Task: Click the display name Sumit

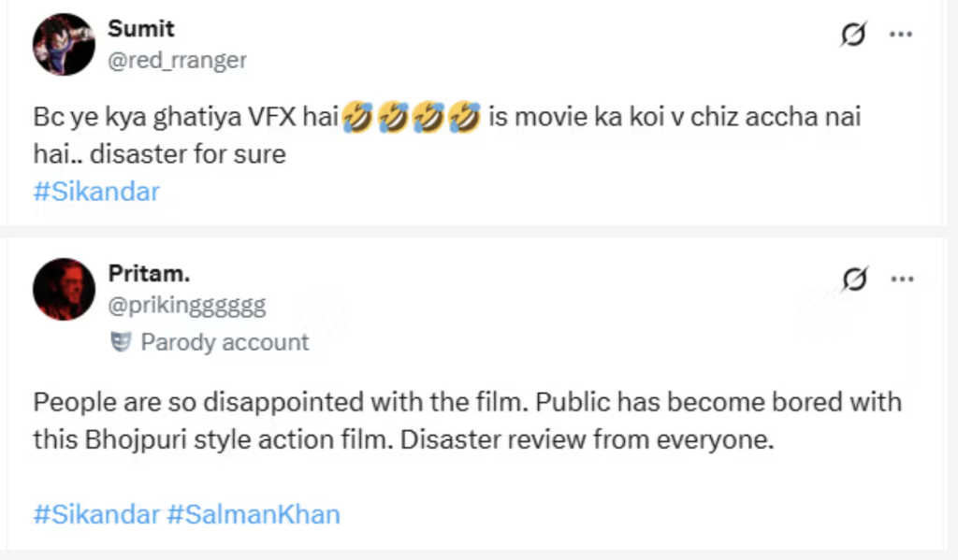Action: [140, 29]
